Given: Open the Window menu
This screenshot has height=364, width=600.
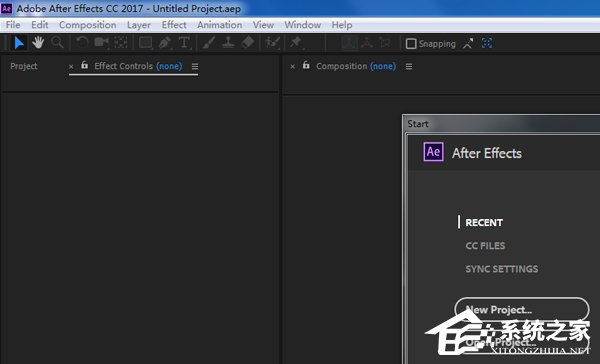Looking at the screenshot, I should [x=302, y=25].
